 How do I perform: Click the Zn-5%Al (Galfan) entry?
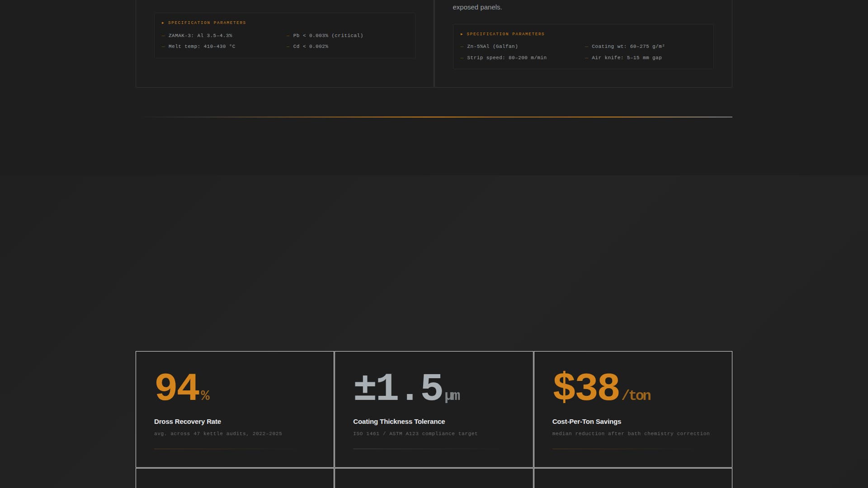point(492,47)
